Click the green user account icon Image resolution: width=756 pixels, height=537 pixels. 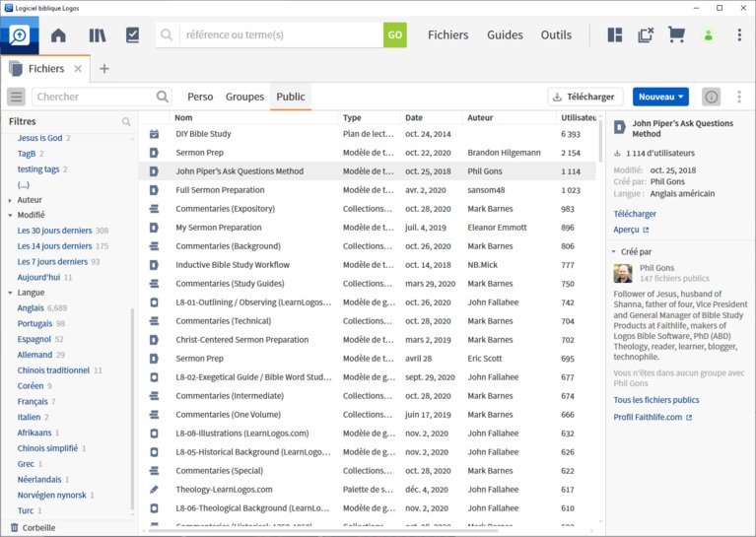(709, 35)
